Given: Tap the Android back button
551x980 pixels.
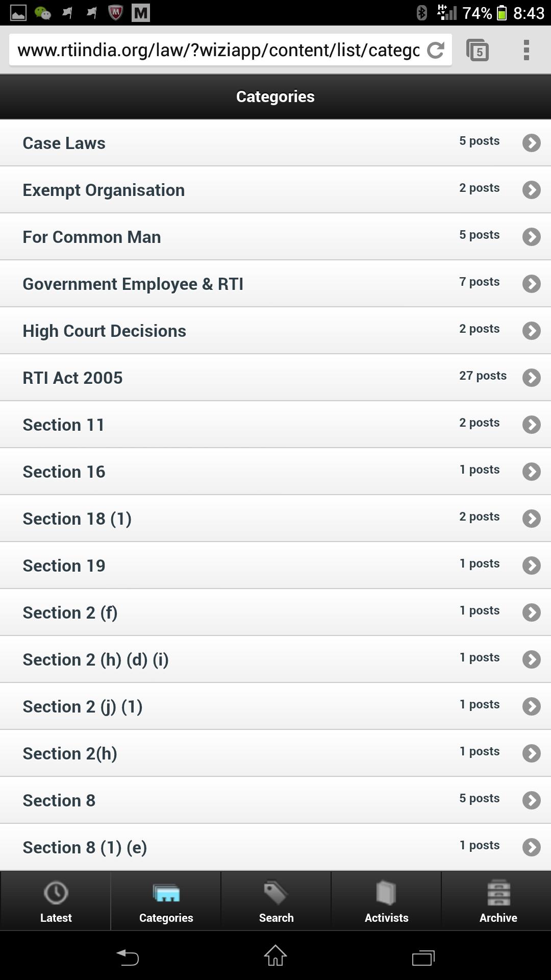Looking at the screenshot, I should (x=128, y=957).
